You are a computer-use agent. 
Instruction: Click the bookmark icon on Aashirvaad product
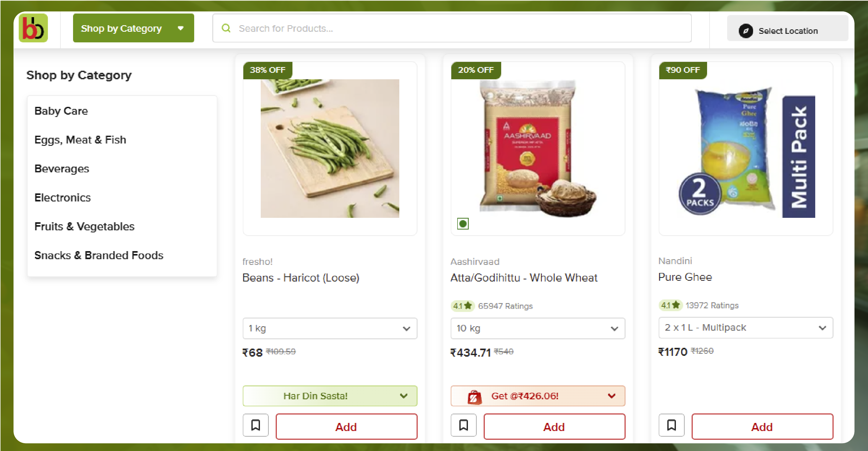click(x=463, y=426)
